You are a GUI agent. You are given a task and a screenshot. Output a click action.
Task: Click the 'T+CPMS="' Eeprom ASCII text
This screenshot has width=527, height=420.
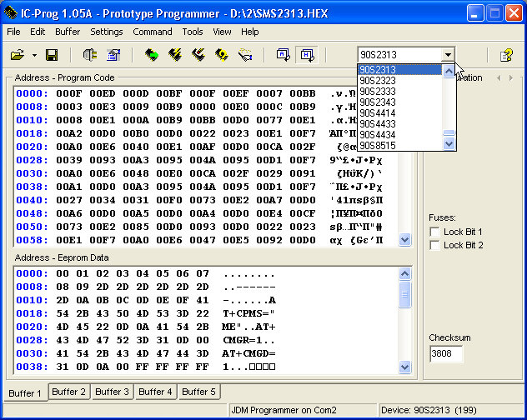coord(248,313)
